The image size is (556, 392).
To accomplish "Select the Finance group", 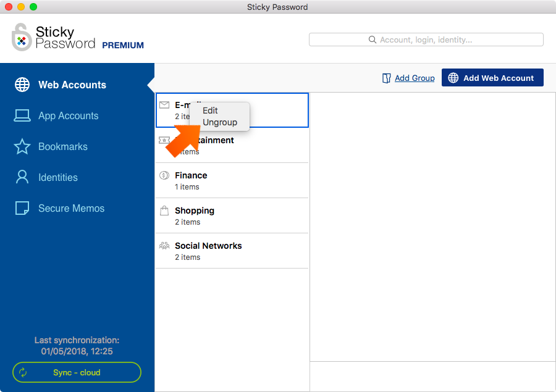I will [232, 180].
